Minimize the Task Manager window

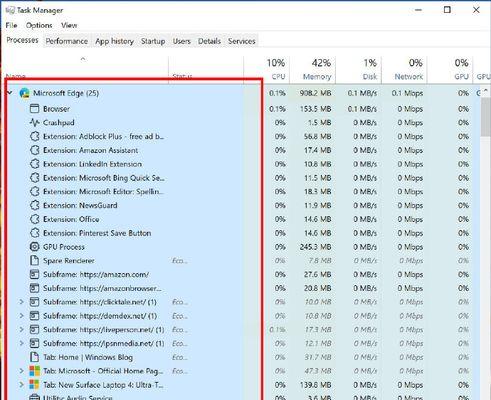[x=418, y=10]
